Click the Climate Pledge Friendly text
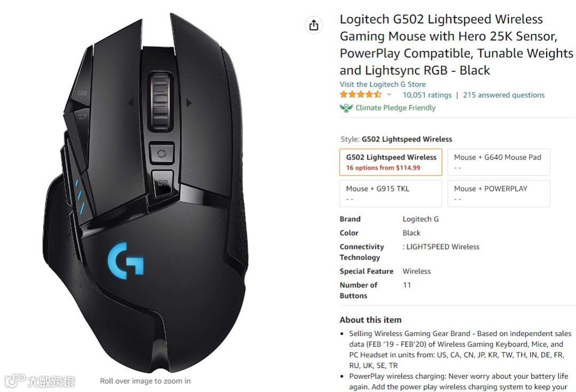Screen dimensions: 576x392 point(395,108)
